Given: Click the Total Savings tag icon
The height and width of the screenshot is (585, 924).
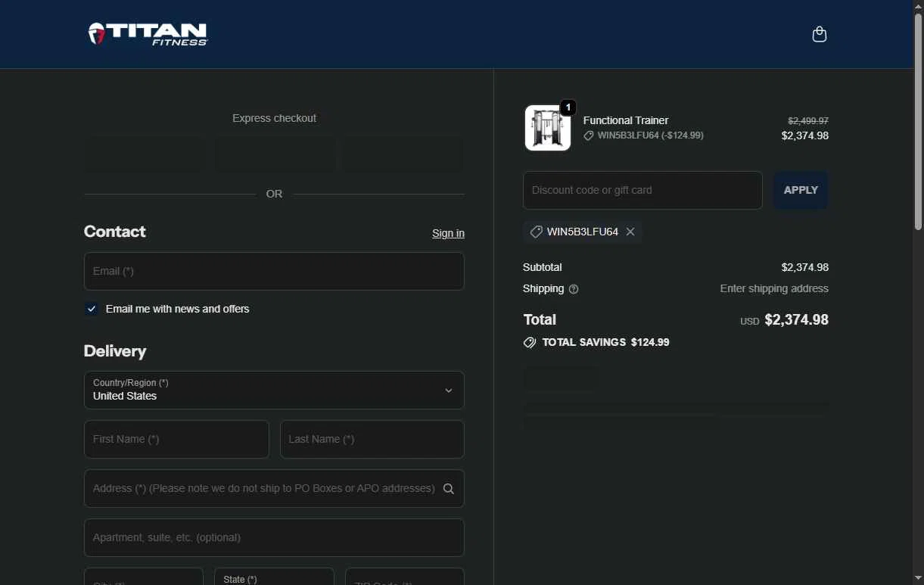Looking at the screenshot, I should [x=530, y=342].
